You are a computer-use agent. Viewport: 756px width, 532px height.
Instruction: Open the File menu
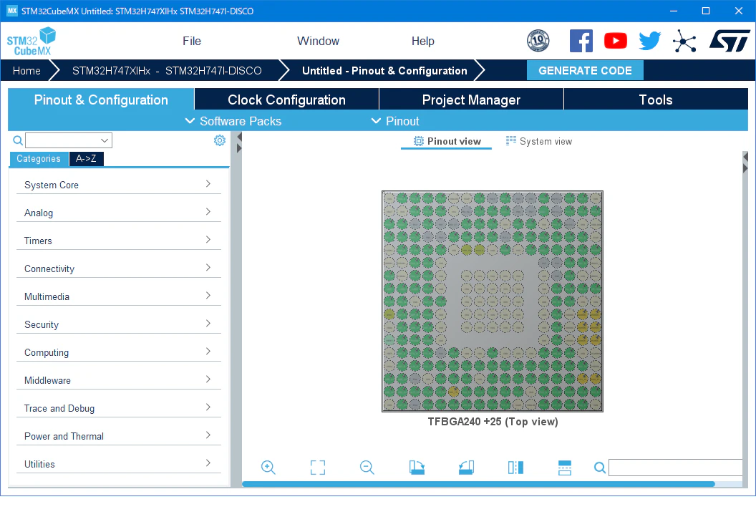[192, 41]
